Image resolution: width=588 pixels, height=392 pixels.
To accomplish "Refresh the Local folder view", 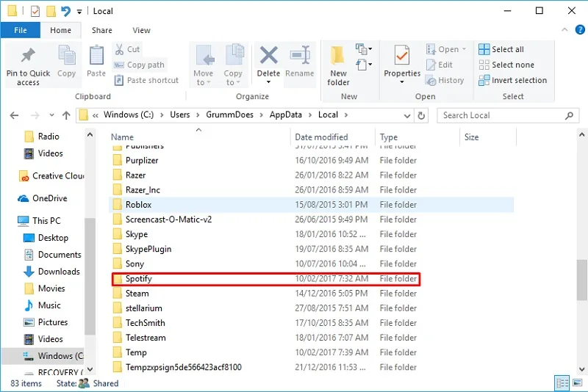I will [421, 116].
